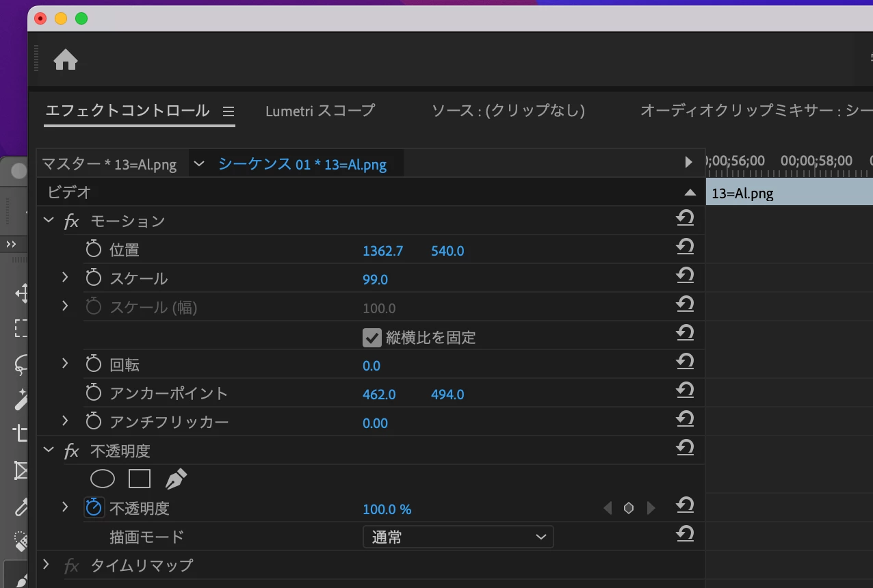
Task: Reset the スケール (幅) parameter
Action: 685,304
